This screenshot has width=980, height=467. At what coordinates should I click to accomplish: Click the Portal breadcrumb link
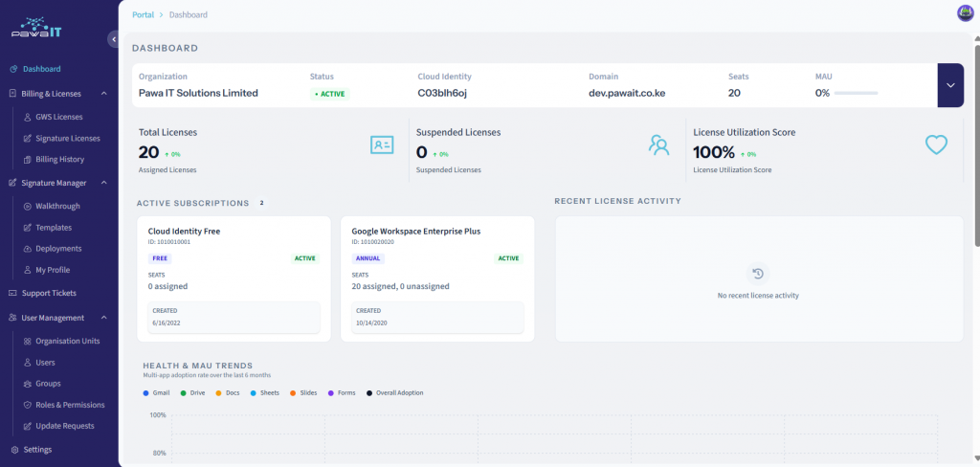(x=144, y=14)
